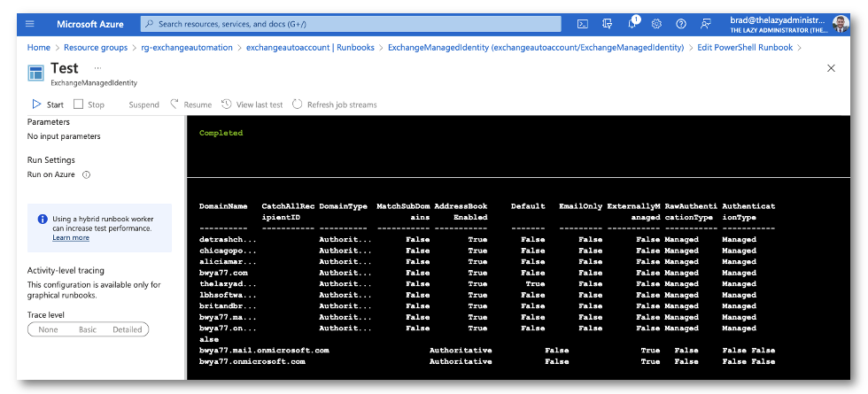Open rg-exchangeautomation breadcrumb
This screenshot has width=868, height=394.
tap(187, 48)
